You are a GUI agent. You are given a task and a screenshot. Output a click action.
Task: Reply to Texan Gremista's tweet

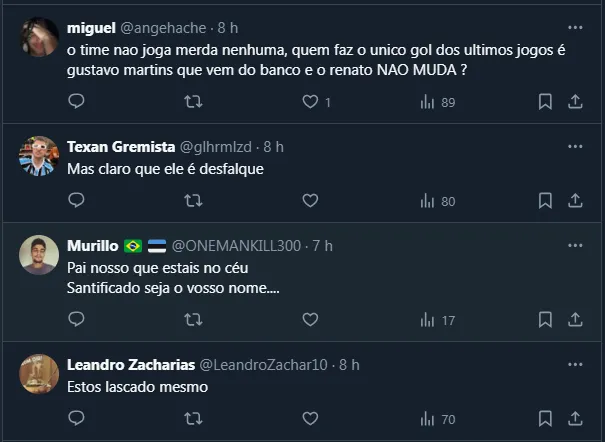point(77,201)
